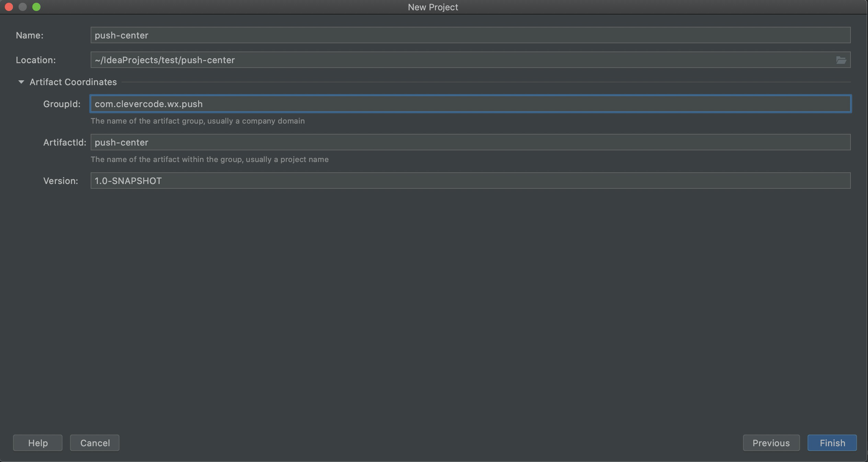Image resolution: width=868 pixels, height=462 pixels.
Task: Click the disclosure triangle next to Artifact Coordinates
Action: click(x=21, y=82)
